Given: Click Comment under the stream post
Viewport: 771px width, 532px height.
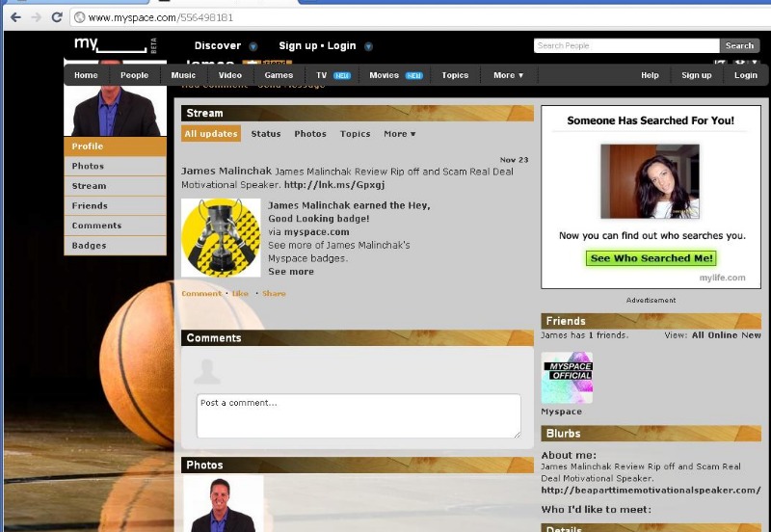Looking at the screenshot, I should tap(201, 294).
